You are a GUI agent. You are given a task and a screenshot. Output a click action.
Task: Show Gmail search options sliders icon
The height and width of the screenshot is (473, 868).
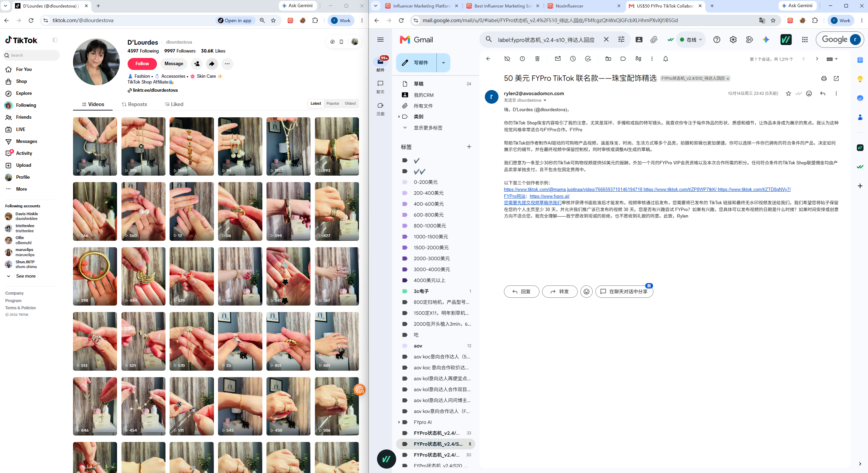[621, 40]
